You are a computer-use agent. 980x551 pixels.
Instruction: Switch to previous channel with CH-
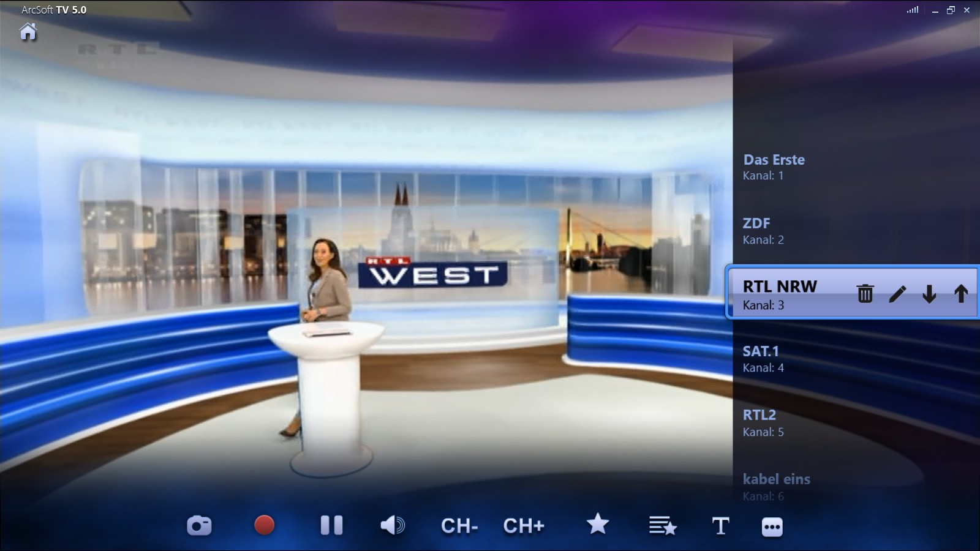point(459,526)
